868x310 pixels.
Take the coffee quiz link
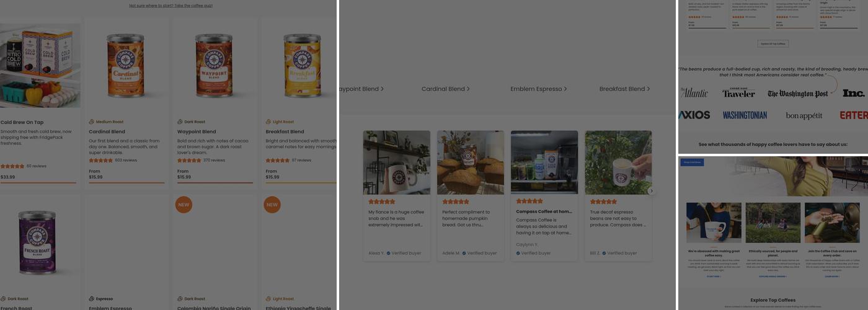(170, 6)
